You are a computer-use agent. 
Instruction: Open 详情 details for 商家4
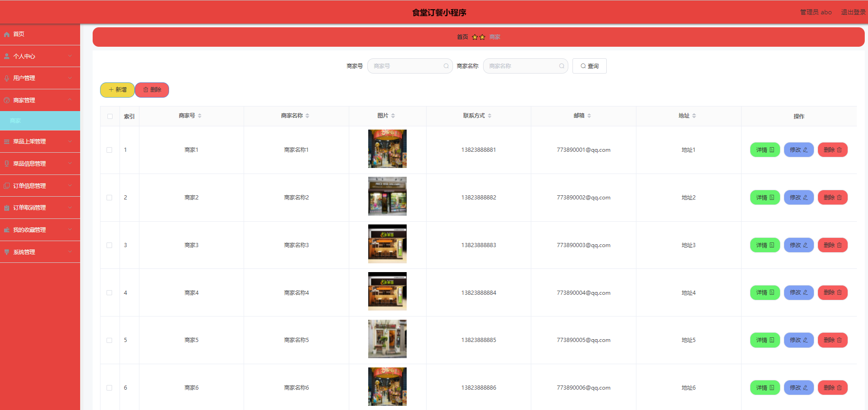click(765, 292)
